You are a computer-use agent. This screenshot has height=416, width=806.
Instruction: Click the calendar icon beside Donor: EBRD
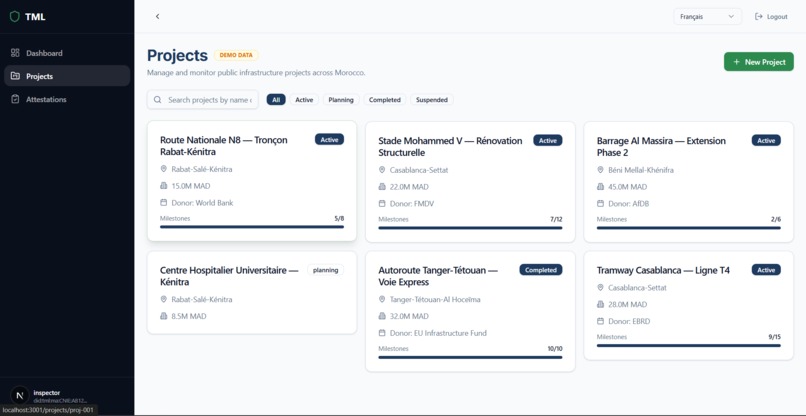(600, 321)
